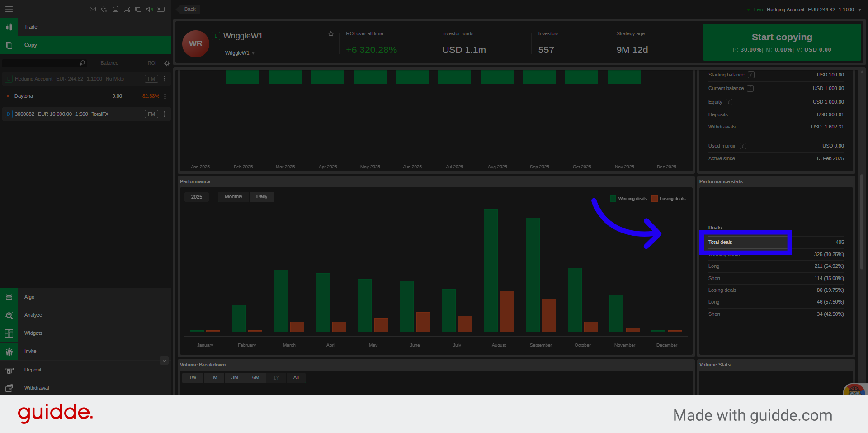
Task: Select the 1Y volume breakdown tab
Action: click(276, 377)
